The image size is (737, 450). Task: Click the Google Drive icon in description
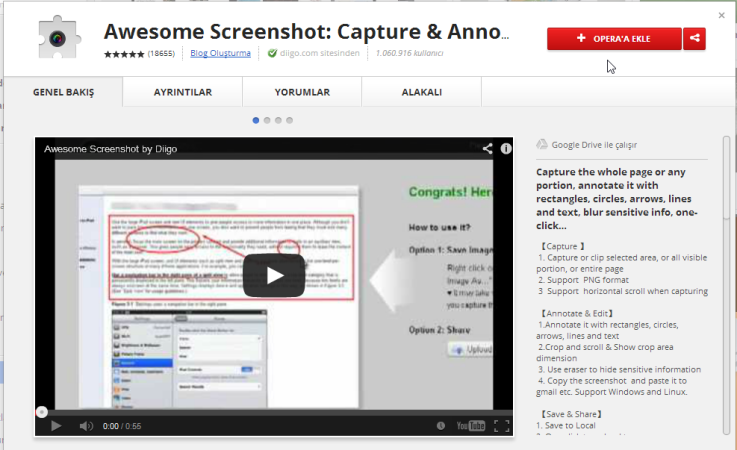click(542, 144)
